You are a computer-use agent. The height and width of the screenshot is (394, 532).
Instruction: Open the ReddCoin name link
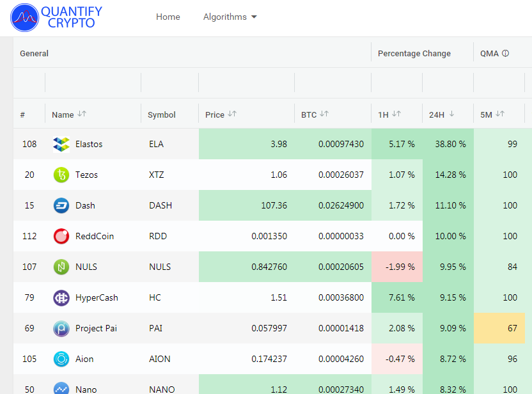tap(95, 236)
